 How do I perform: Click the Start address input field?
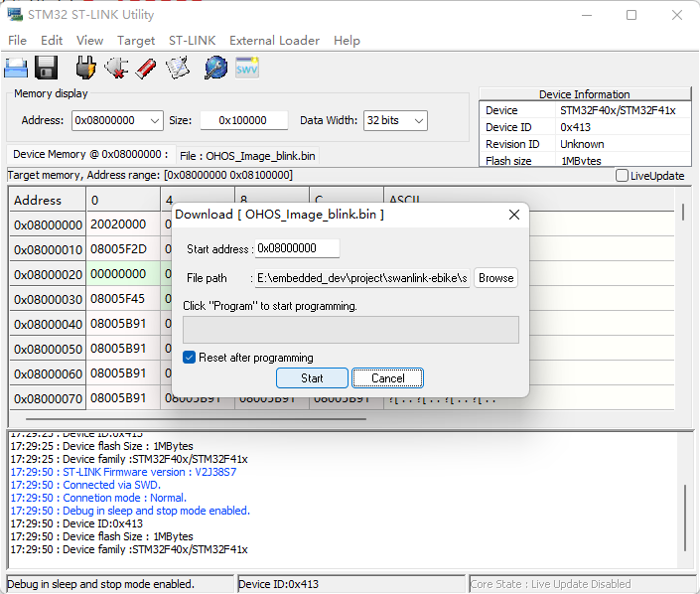point(297,248)
